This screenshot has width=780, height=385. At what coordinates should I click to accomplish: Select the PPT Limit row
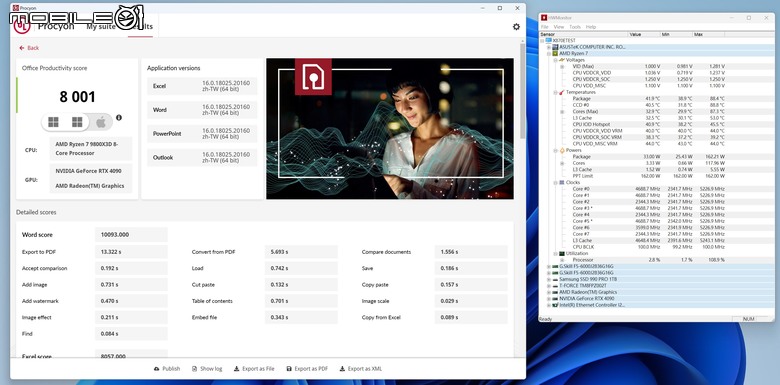point(657,176)
